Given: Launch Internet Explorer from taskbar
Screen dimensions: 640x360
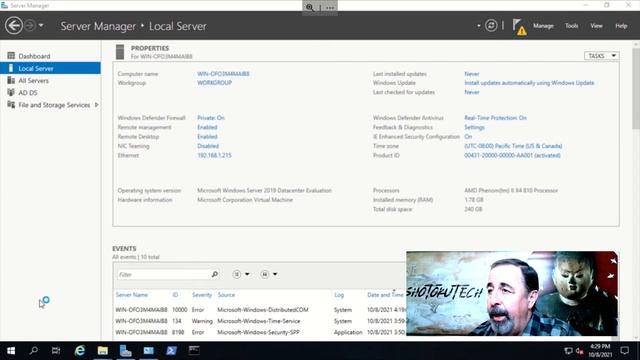Looking at the screenshot, I should tap(80, 351).
